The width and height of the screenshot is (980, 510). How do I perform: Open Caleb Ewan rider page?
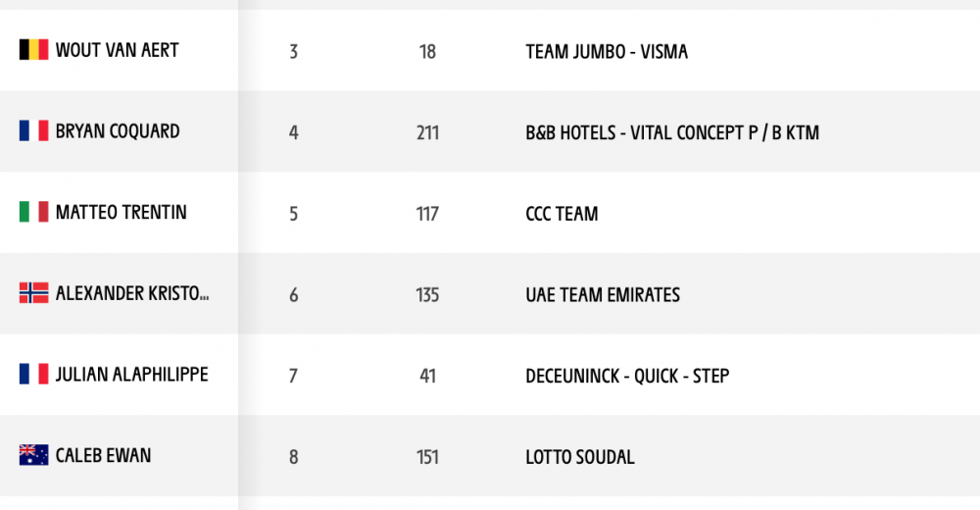pos(103,455)
